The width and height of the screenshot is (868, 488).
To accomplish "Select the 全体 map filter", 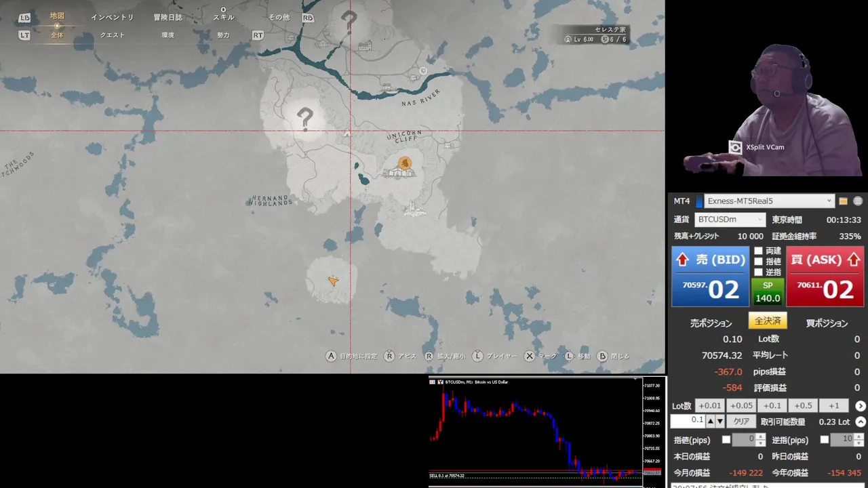I will pos(57,35).
